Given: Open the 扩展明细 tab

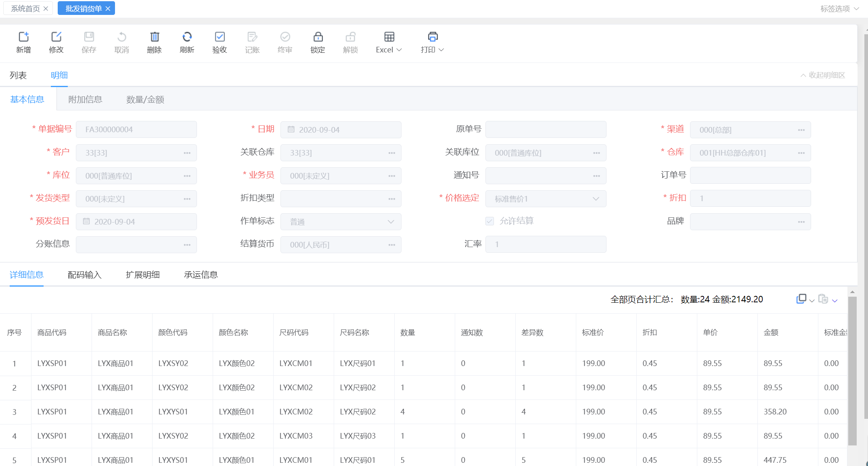Looking at the screenshot, I should (x=143, y=275).
